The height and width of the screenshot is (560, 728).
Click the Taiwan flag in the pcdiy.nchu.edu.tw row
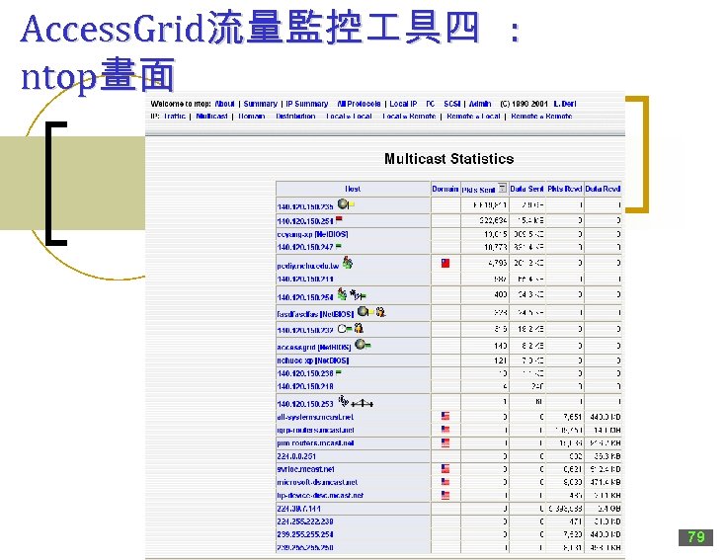(445, 264)
